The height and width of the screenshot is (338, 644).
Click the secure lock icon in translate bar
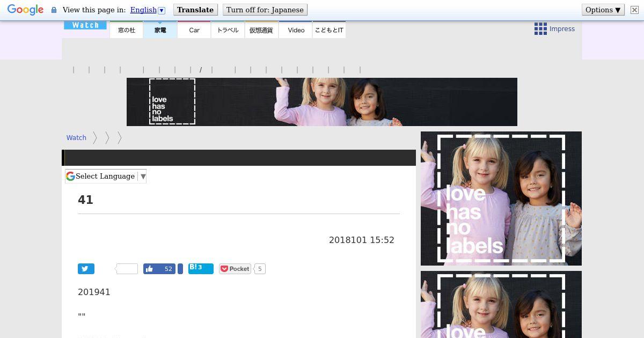pyautogui.click(x=54, y=10)
